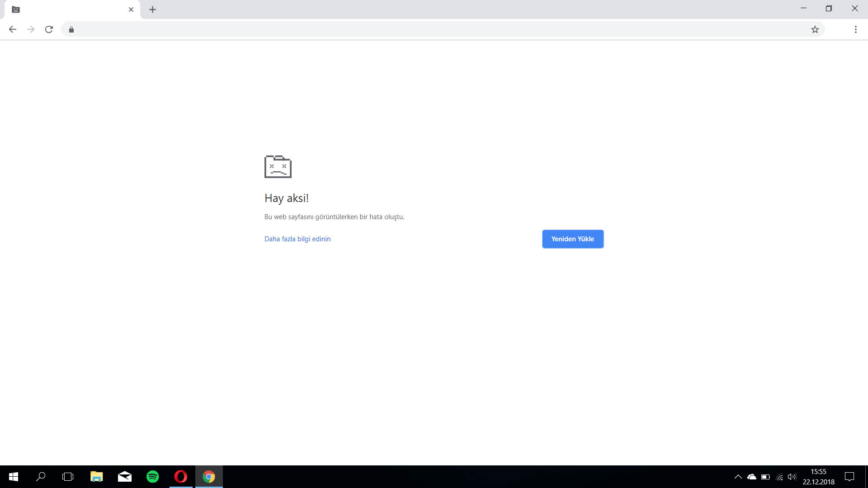Viewport: 868px width, 488px height.
Task: Open the volume control in the tray
Action: tap(792, 477)
